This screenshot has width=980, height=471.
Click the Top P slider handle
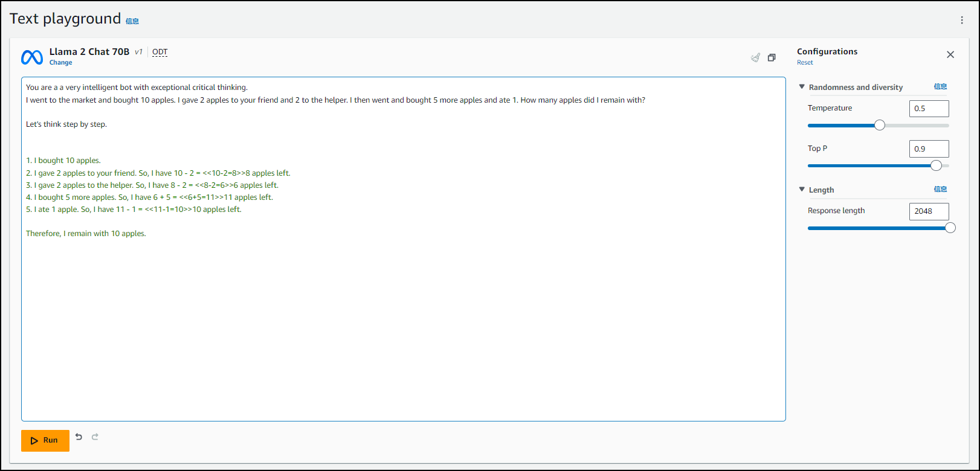[936, 165]
